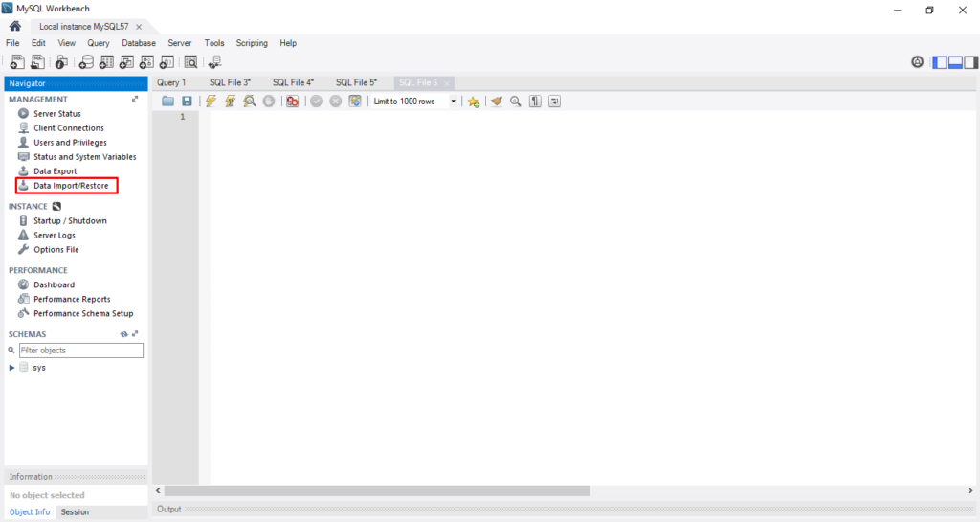The image size is (980, 522).
Task: Open the Scripting menu
Action: pos(252,43)
